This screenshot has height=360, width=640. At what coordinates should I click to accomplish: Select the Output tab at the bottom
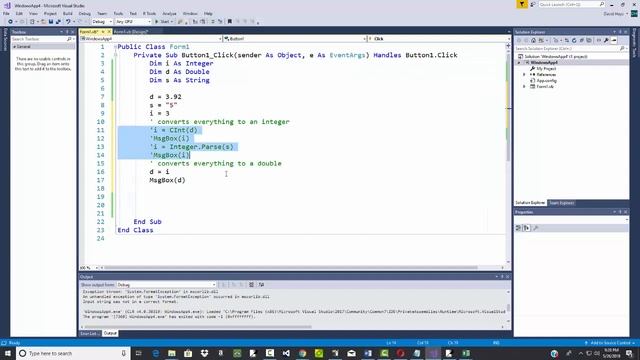(110, 333)
